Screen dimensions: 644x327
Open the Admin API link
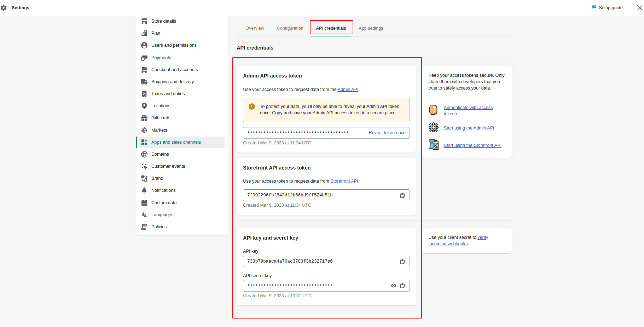(348, 90)
